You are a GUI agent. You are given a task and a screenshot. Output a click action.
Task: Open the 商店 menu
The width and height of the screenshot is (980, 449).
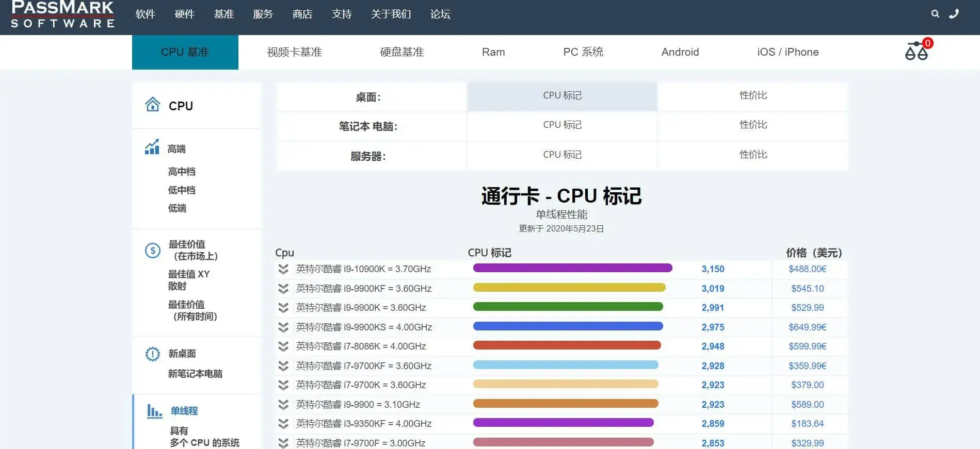pos(302,14)
